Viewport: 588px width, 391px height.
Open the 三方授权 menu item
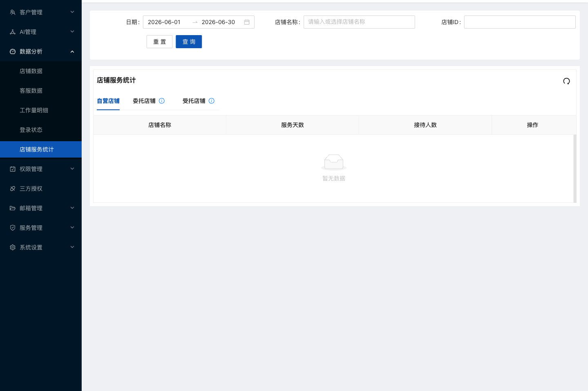tap(41, 189)
